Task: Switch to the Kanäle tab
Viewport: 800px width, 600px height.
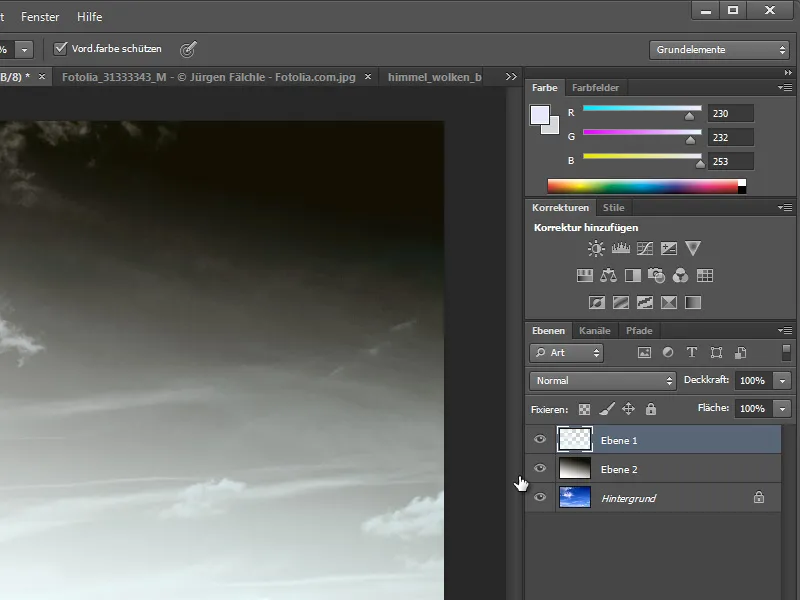Action: 594,331
